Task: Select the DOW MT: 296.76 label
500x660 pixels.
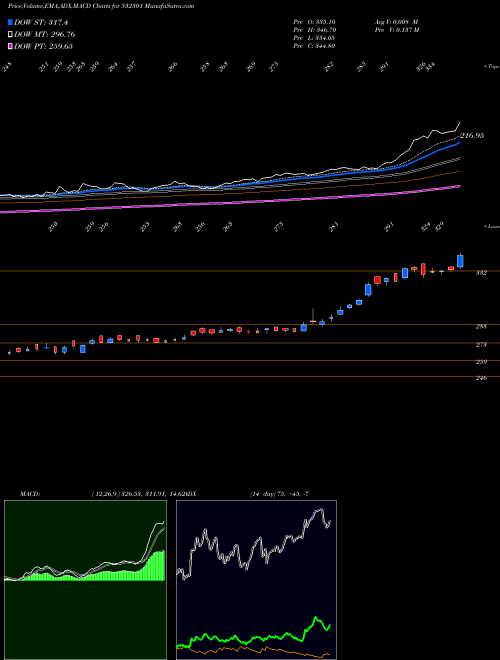Action: [45, 34]
